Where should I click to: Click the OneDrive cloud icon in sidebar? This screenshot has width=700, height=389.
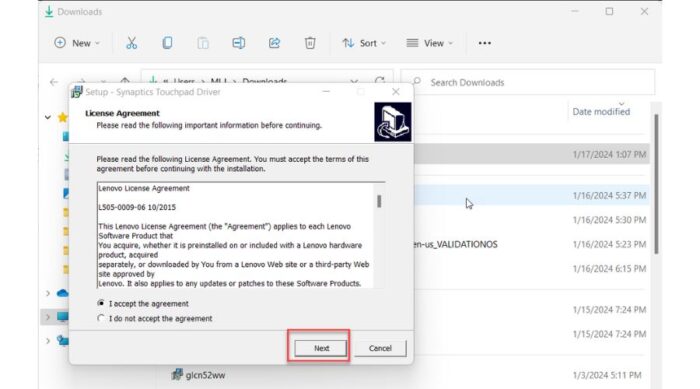pos(62,293)
